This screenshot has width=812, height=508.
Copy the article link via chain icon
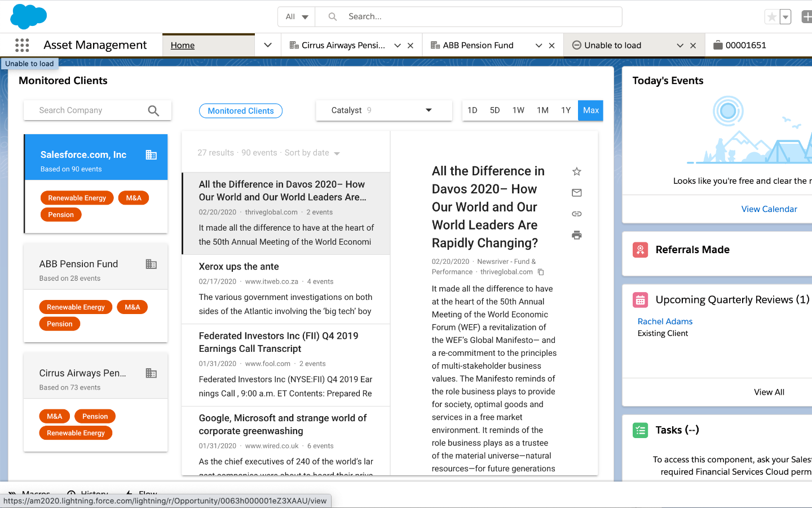(576, 214)
